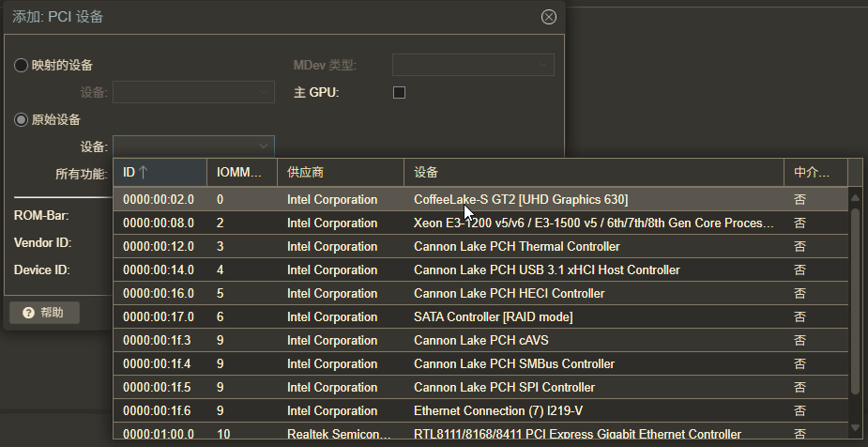Sort by the ID column header
Image resolution: width=868 pixels, height=447 pixels.
[x=160, y=173]
